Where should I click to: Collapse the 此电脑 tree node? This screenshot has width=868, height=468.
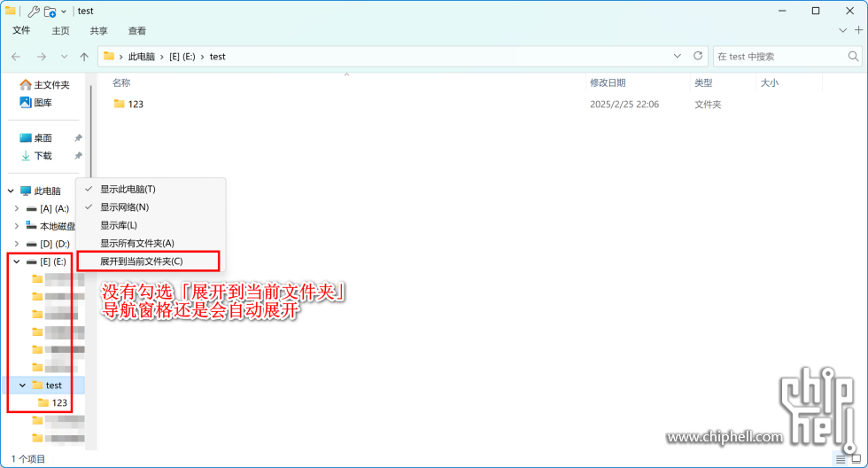pos(11,191)
